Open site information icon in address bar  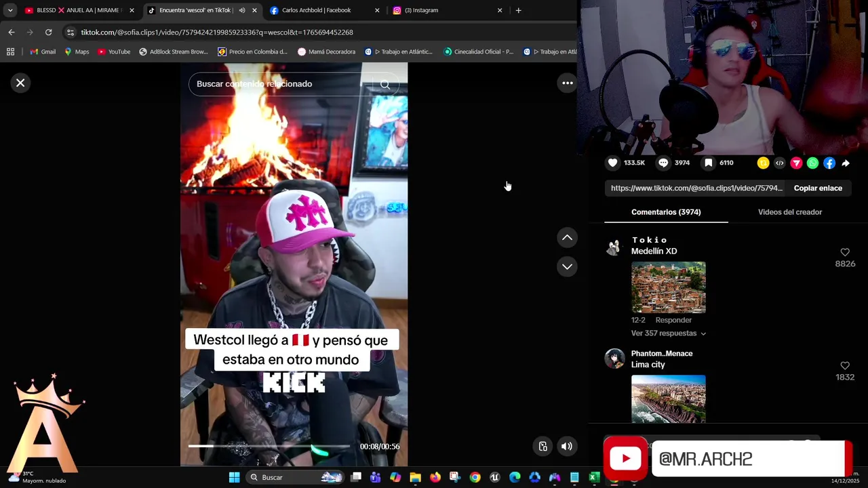71,32
